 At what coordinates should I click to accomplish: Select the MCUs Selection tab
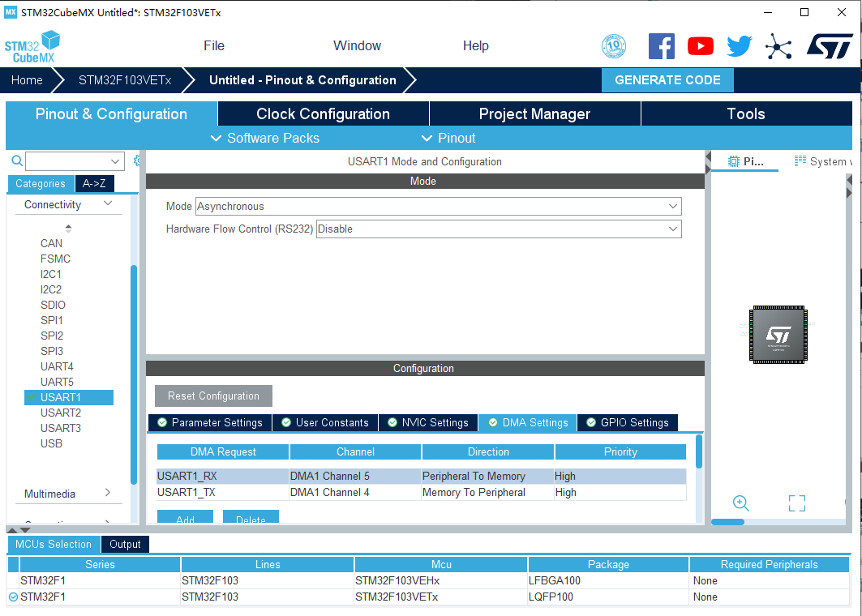pyautogui.click(x=54, y=544)
